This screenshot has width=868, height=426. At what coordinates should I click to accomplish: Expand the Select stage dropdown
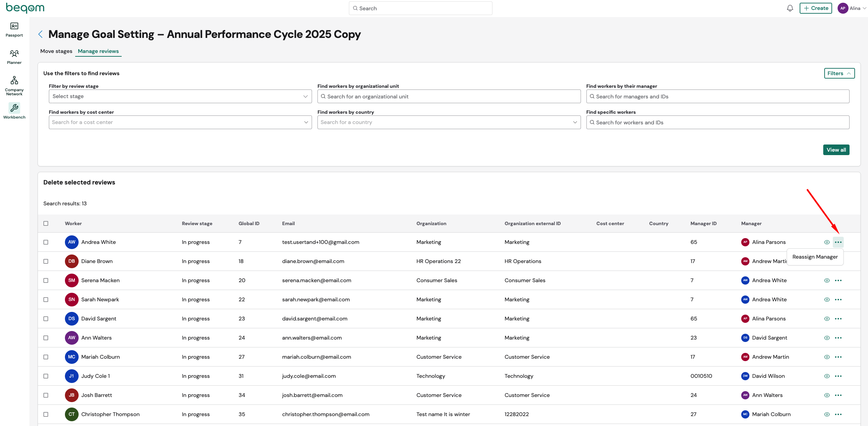(x=180, y=96)
